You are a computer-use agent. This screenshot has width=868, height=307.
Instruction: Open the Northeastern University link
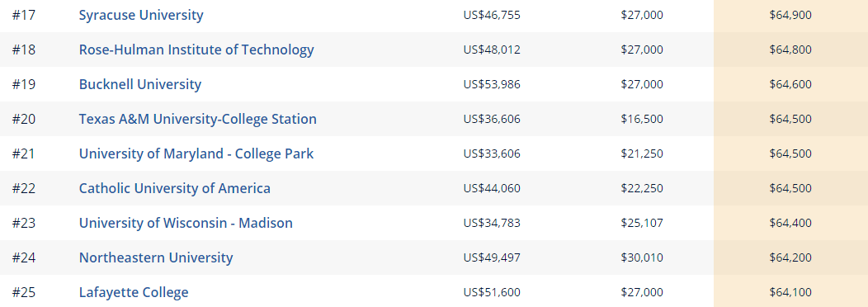[x=156, y=257]
